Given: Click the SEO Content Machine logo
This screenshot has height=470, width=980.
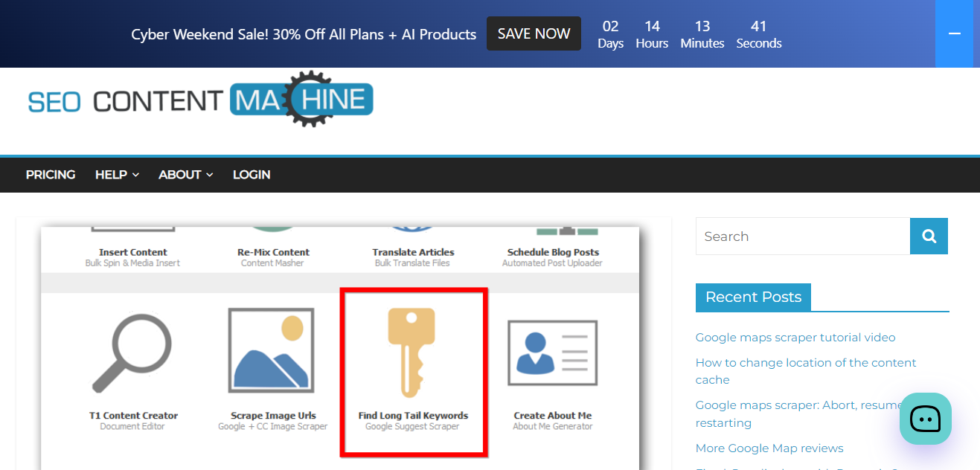Looking at the screenshot, I should click(200, 99).
